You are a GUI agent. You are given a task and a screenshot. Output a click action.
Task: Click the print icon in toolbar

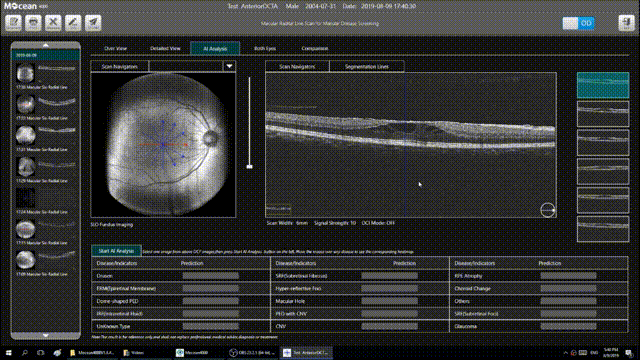33,23
